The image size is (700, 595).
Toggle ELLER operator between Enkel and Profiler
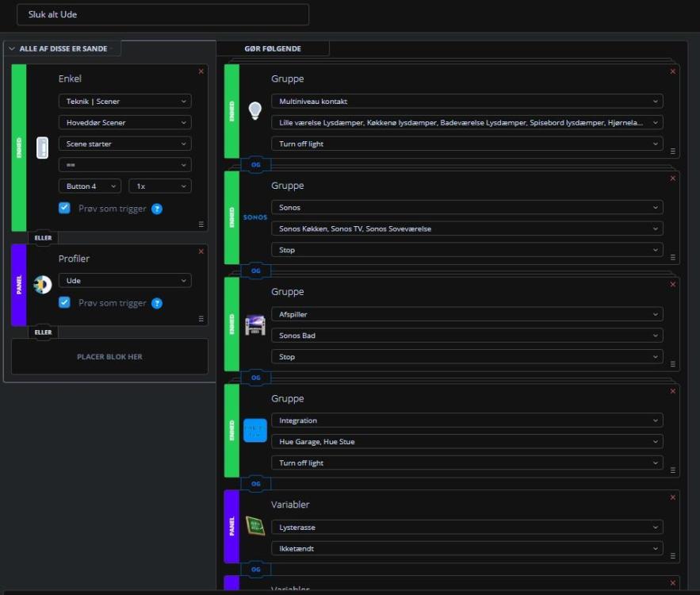pyautogui.click(x=43, y=237)
